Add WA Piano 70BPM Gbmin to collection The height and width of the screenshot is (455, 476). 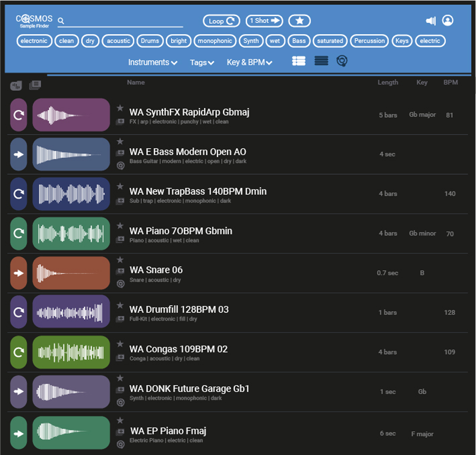click(120, 239)
